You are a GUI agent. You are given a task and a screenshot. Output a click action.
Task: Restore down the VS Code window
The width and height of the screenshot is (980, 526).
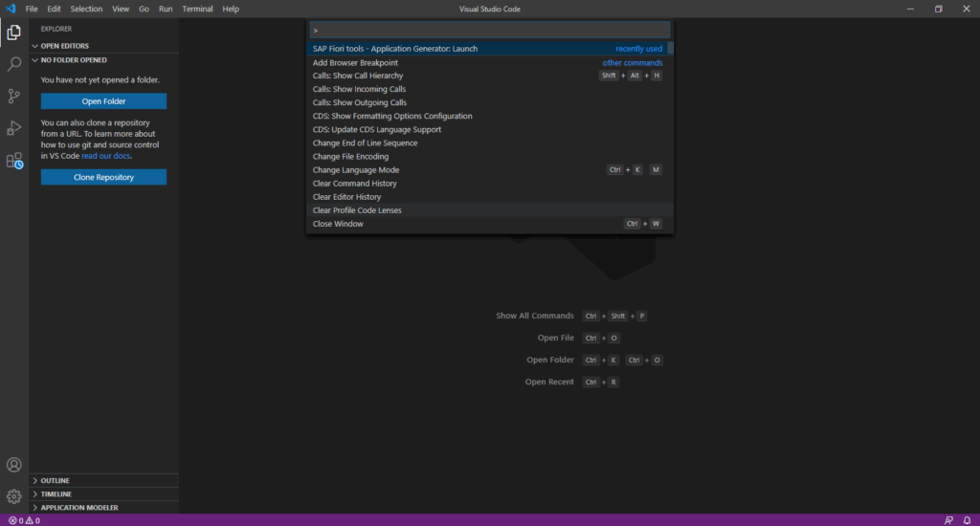click(x=938, y=9)
